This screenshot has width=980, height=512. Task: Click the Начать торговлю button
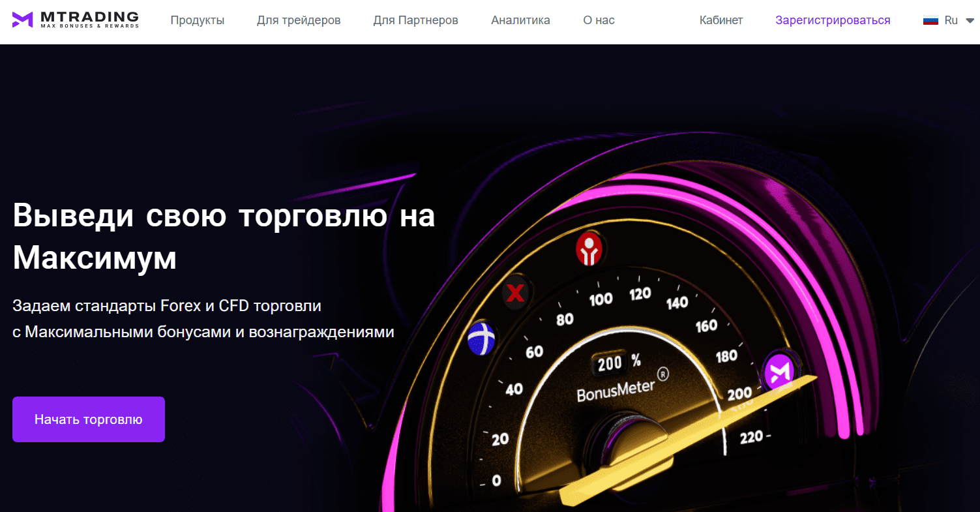coord(89,419)
